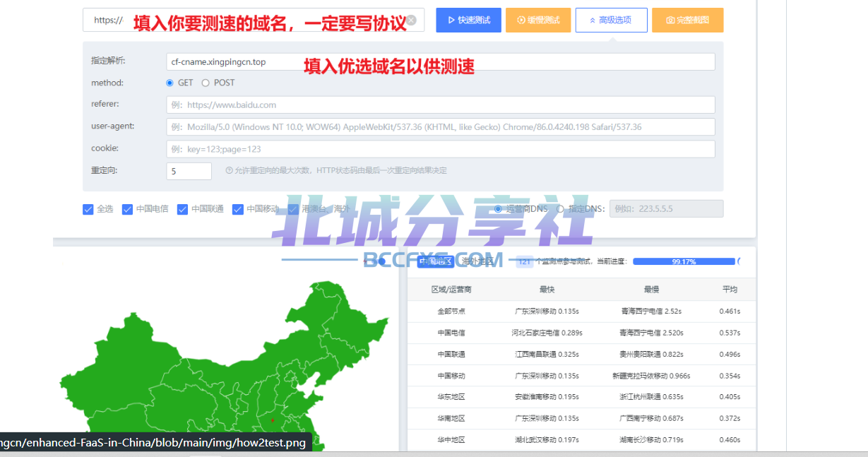Select the 运营商DNS radio option
The width and height of the screenshot is (868, 457).
[498, 209]
